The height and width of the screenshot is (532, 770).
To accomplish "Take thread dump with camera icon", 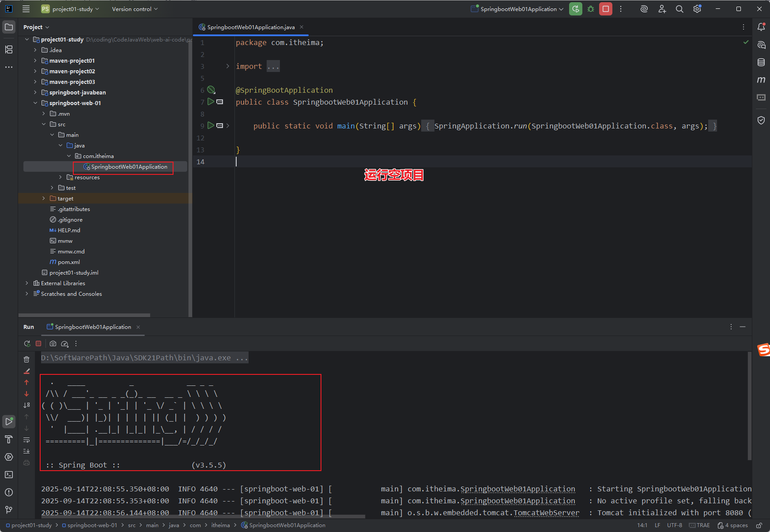I will (x=53, y=343).
